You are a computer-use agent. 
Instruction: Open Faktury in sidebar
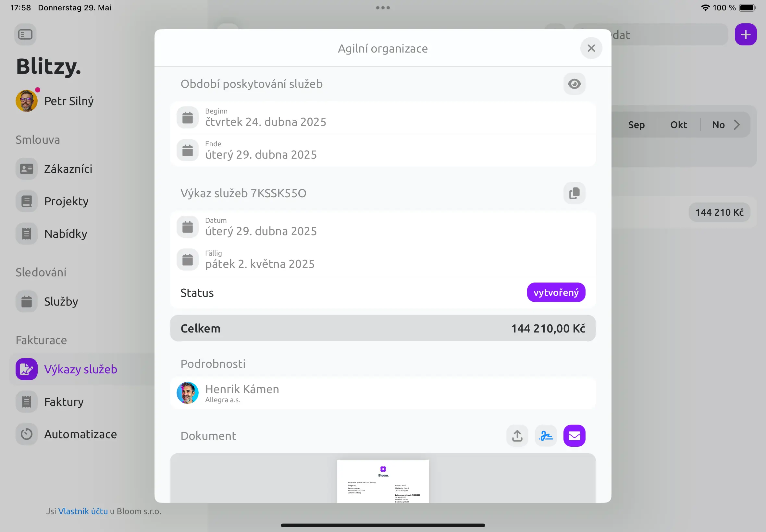[64, 402]
